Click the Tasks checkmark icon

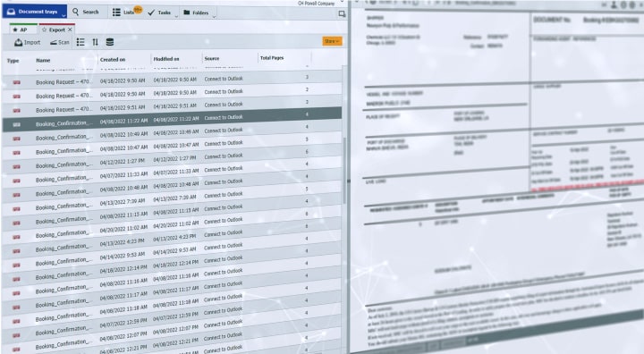(151, 13)
